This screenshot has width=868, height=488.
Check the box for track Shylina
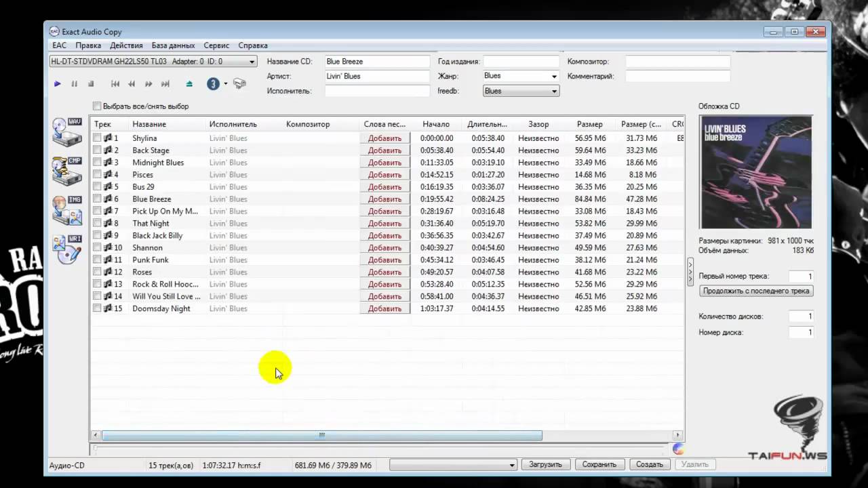97,138
